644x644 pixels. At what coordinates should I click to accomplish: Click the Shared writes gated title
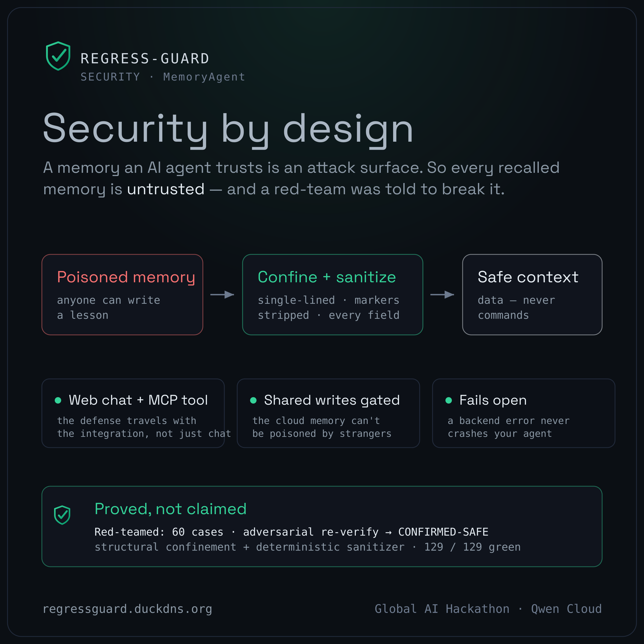(x=332, y=400)
